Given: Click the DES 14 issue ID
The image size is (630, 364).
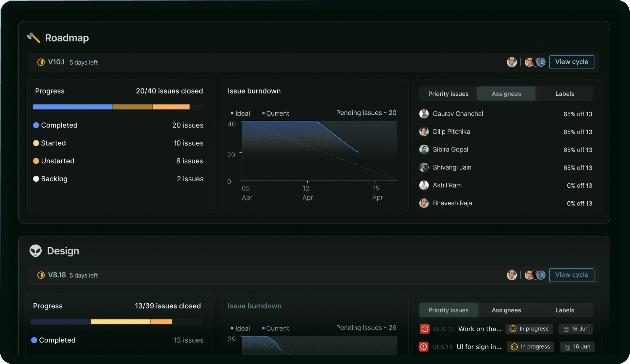Looking at the screenshot, I should [x=442, y=347].
